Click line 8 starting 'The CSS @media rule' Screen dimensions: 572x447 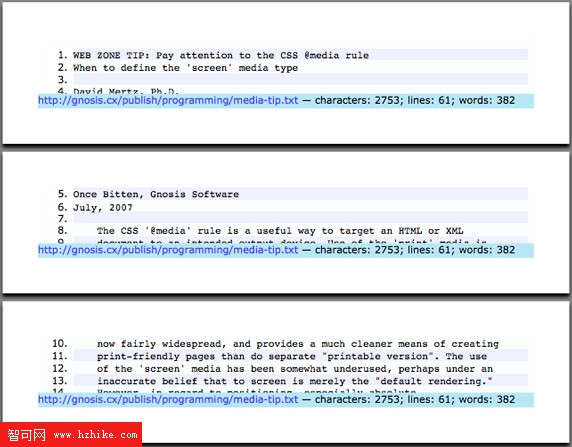(x=280, y=231)
